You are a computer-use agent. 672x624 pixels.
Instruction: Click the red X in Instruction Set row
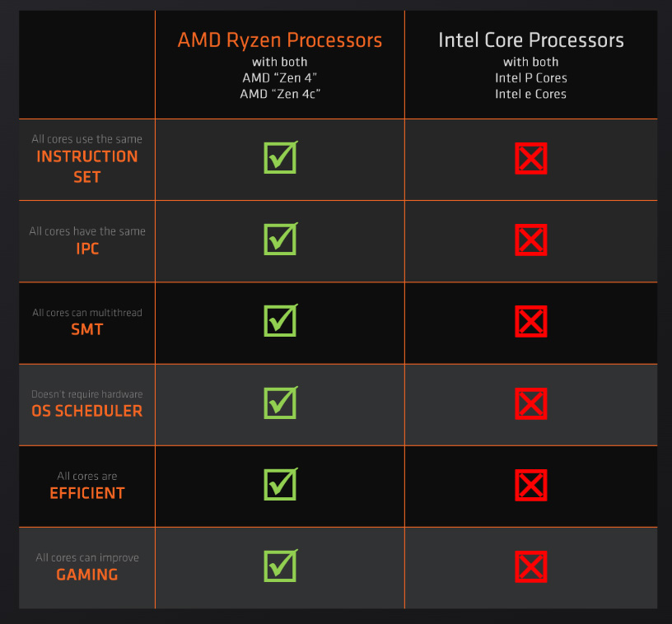530,158
